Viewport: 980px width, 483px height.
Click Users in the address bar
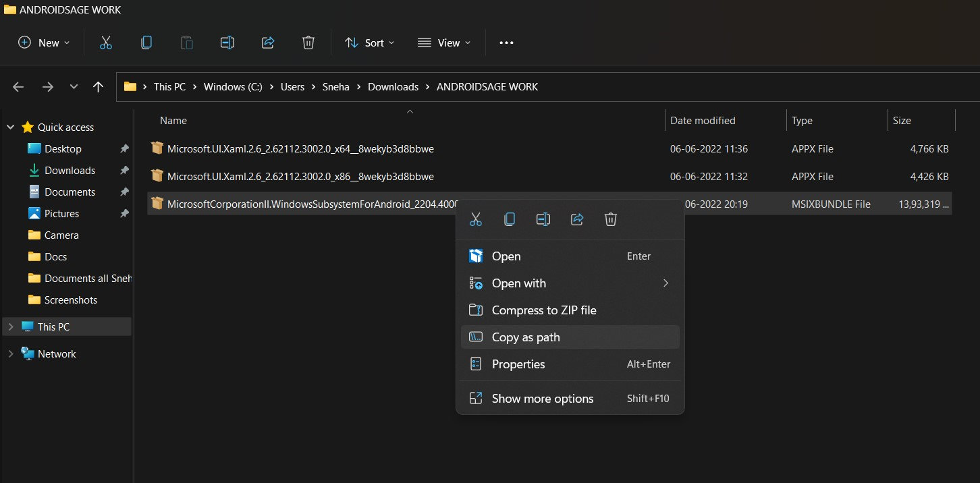click(293, 87)
